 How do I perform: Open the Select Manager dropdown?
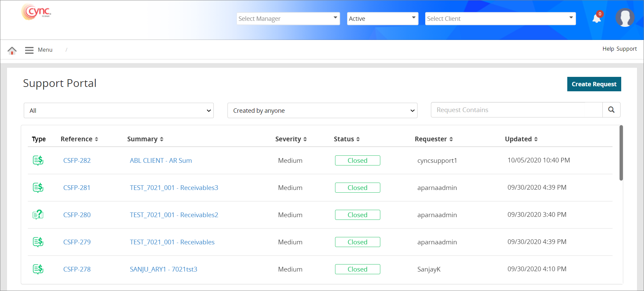click(x=288, y=18)
